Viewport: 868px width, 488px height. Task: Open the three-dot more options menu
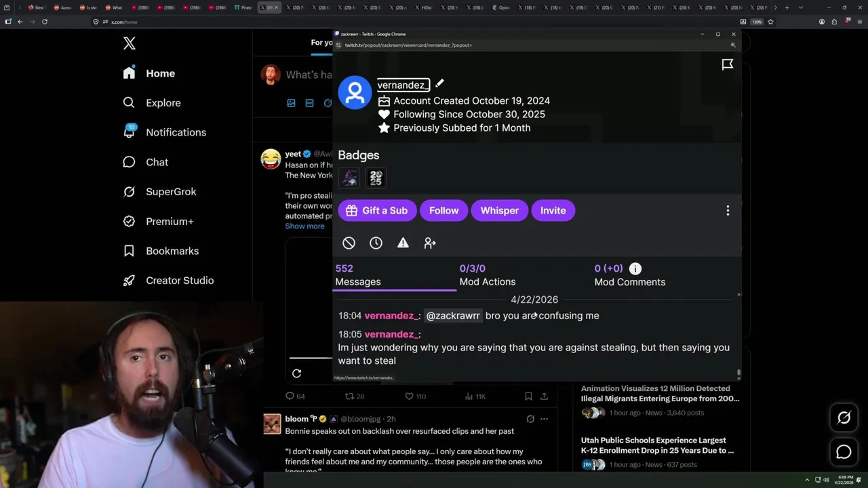point(728,211)
